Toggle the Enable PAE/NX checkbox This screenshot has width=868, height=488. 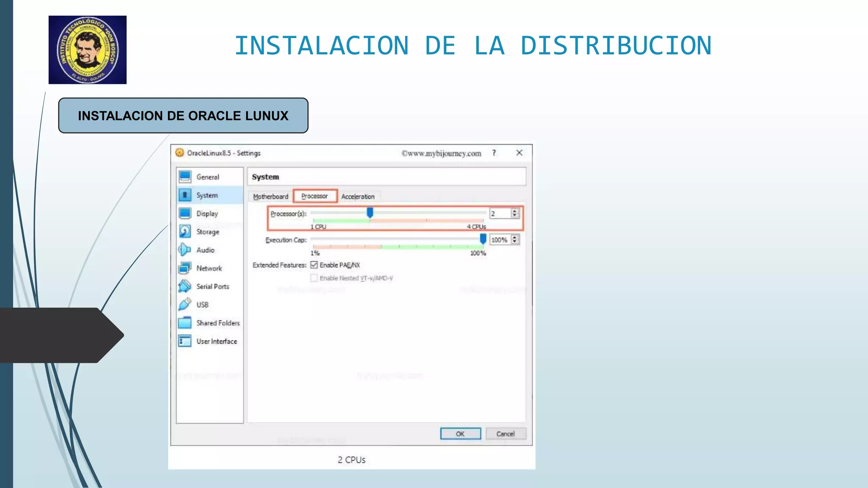point(314,265)
